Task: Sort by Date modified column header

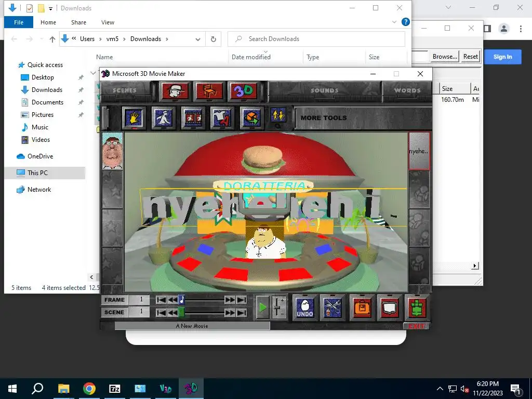Action: [251, 57]
